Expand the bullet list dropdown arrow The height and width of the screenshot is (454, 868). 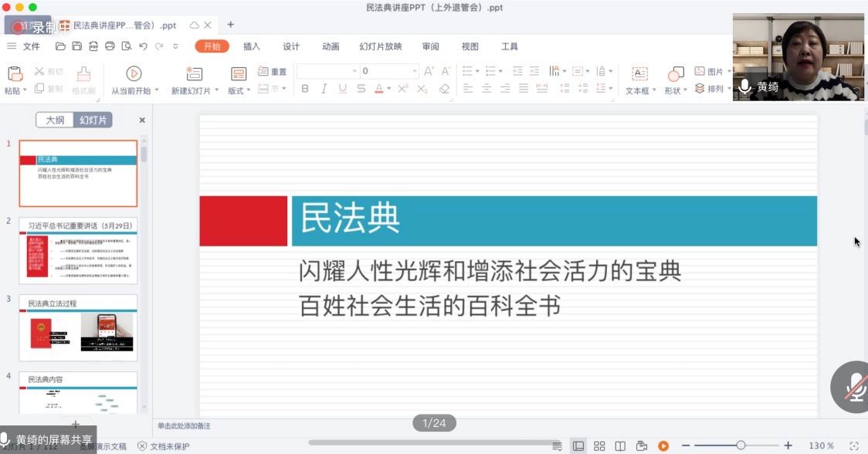pos(477,72)
